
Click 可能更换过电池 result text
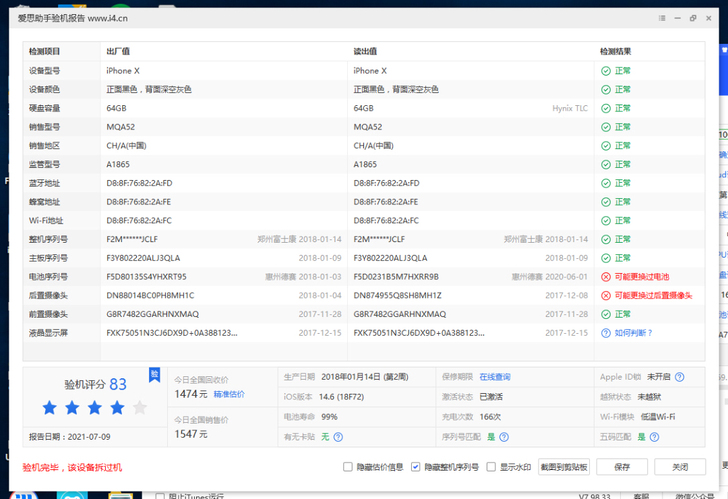(x=642, y=277)
